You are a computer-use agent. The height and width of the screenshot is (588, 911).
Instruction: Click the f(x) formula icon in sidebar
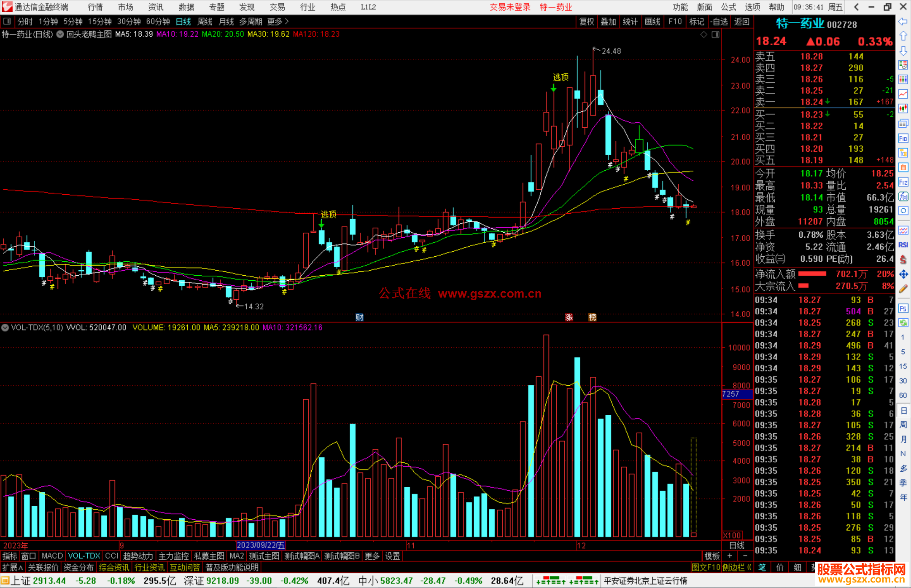[x=903, y=197]
